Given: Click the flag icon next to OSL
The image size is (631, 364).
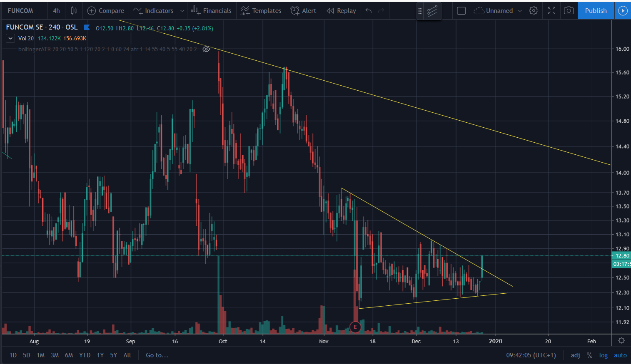Looking at the screenshot, I should point(87,27).
